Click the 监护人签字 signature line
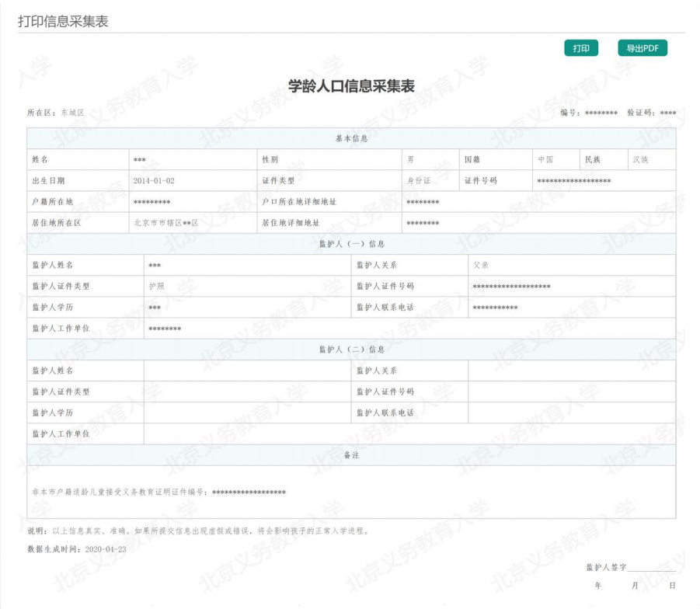700x609 pixels. tap(651, 569)
